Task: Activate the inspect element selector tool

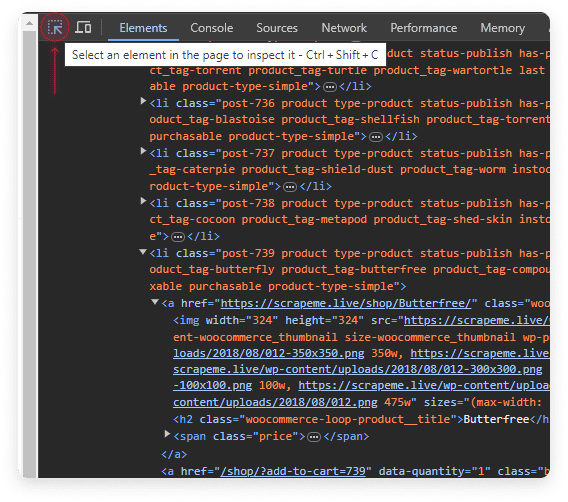Action: tap(55, 28)
